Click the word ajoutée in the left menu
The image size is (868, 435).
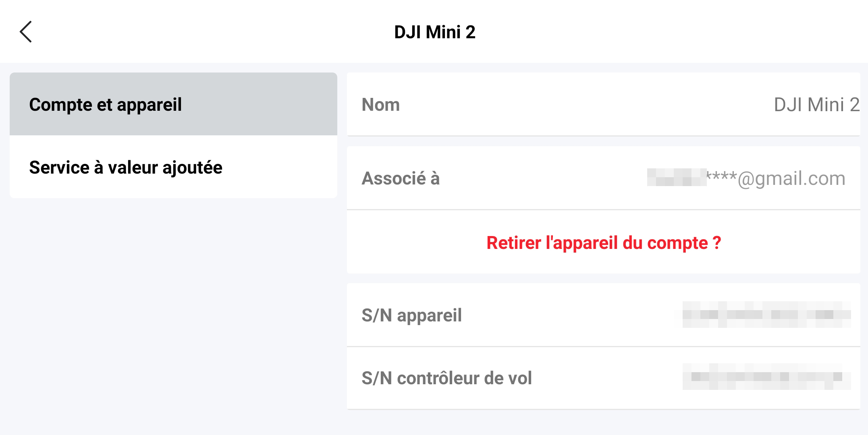point(192,168)
